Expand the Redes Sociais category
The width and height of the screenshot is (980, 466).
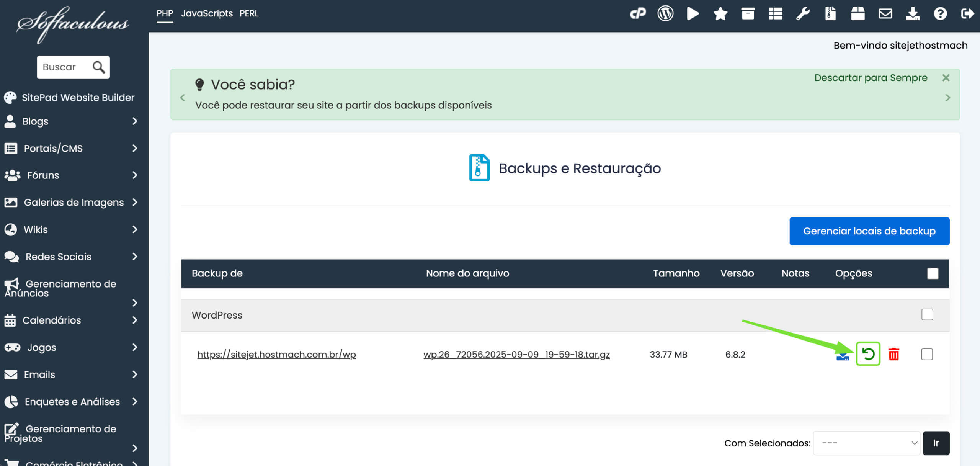[135, 257]
